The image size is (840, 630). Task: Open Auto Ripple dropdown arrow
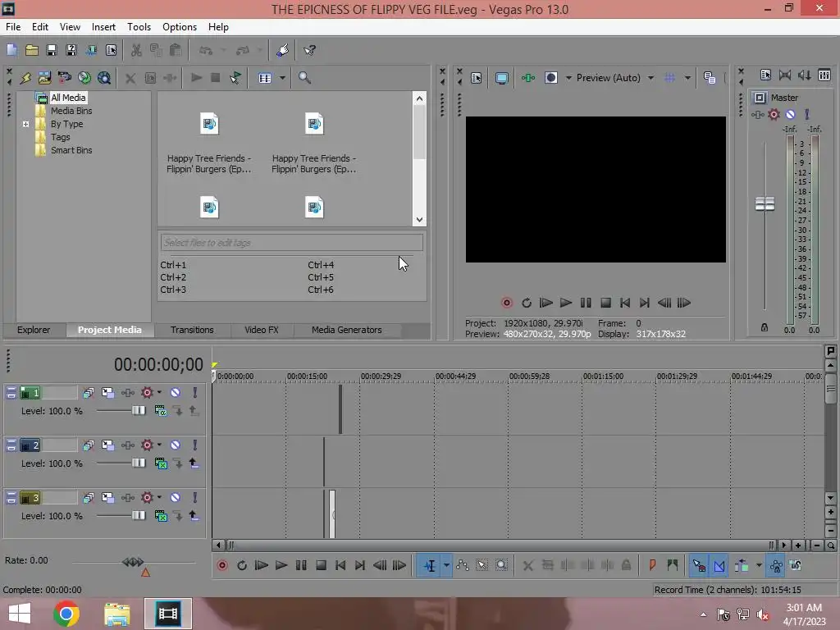coord(759,565)
